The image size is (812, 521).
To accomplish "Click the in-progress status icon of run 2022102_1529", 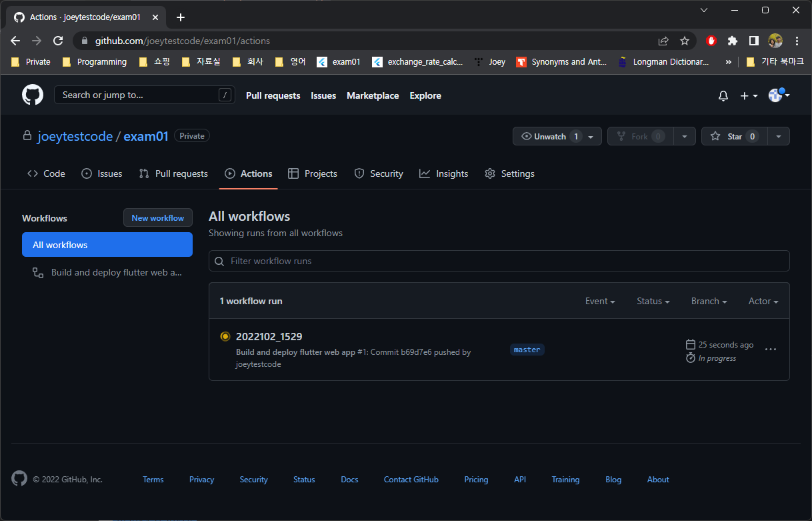I will [225, 336].
